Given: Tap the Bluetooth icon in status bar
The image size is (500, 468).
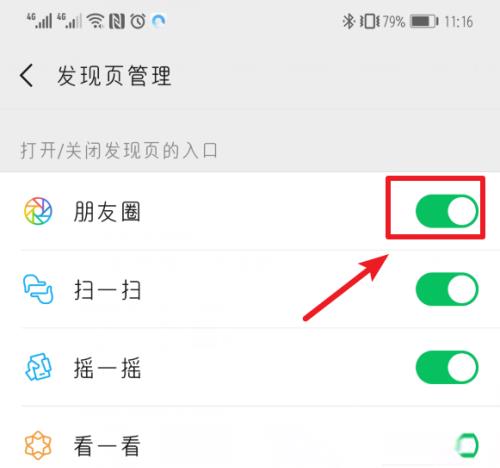Looking at the screenshot, I should pos(348,22).
